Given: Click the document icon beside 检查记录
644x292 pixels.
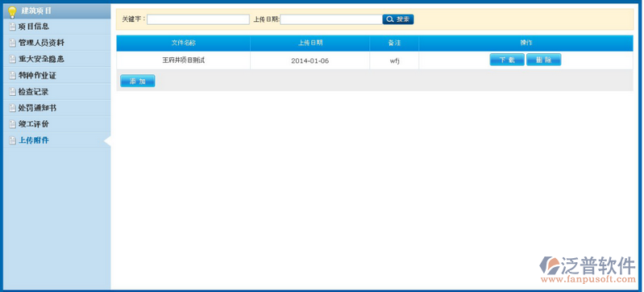Looking at the screenshot, I should (13, 92).
